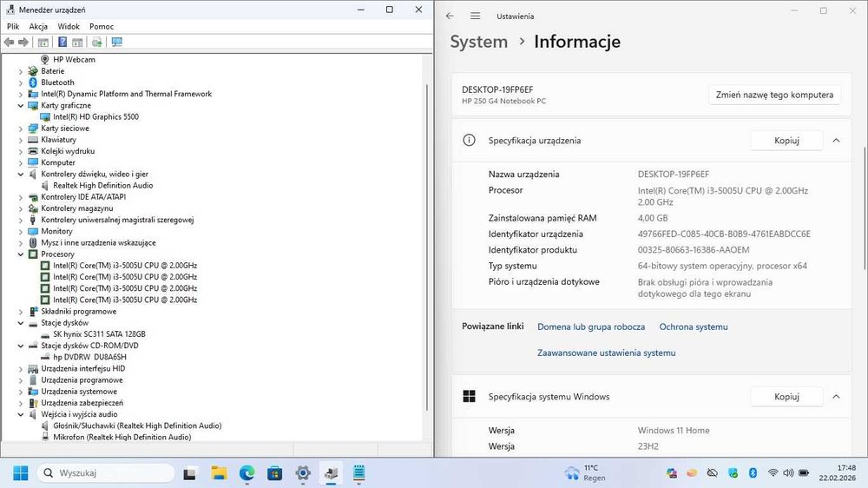The width and height of the screenshot is (868, 488).
Task: Select hp DVDRW DU8A6SH drive
Action: tap(89, 357)
